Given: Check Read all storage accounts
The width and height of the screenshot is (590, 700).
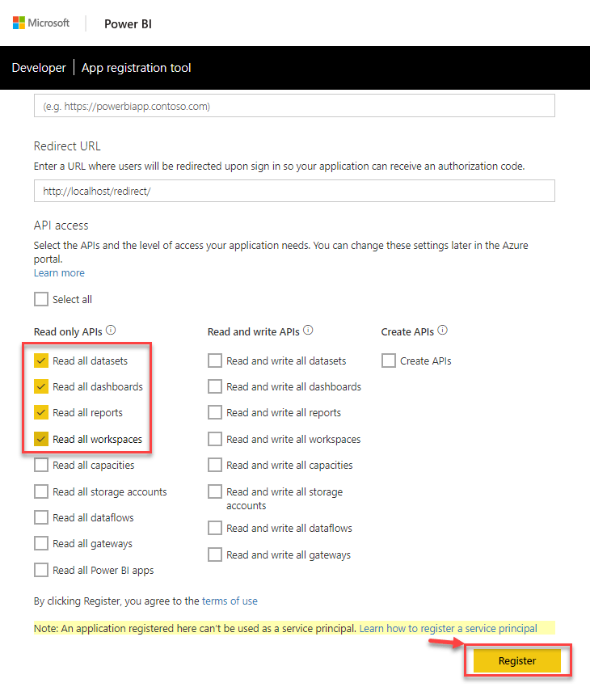Looking at the screenshot, I should click(40, 491).
